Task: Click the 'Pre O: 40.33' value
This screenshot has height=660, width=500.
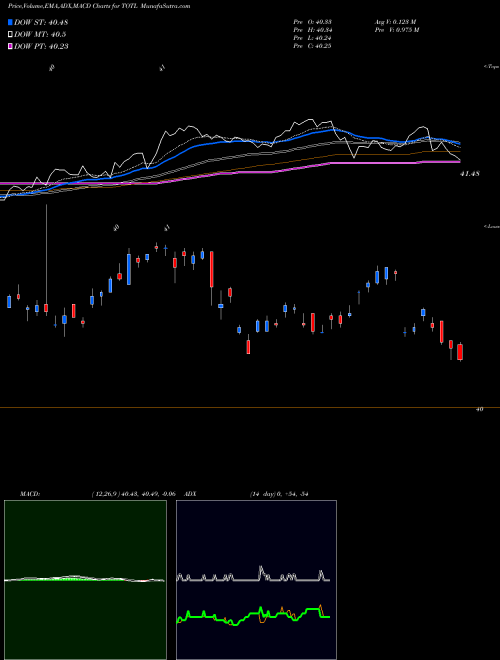Action: coord(312,22)
